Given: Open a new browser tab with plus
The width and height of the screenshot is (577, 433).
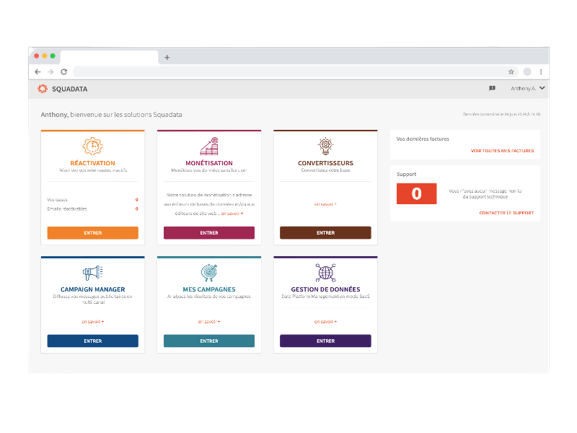Looking at the screenshot, I should click(x=167, y=57).
